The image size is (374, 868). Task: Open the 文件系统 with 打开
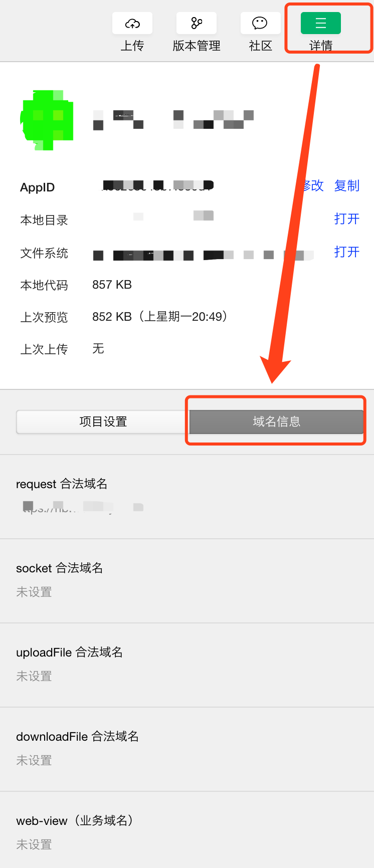pos(347,252)
